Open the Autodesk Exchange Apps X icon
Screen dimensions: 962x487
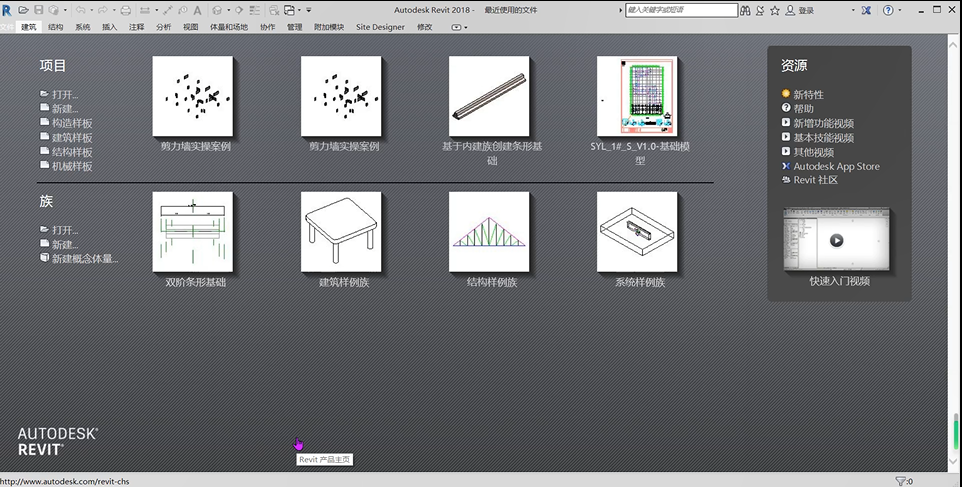(x=865, y=10)
